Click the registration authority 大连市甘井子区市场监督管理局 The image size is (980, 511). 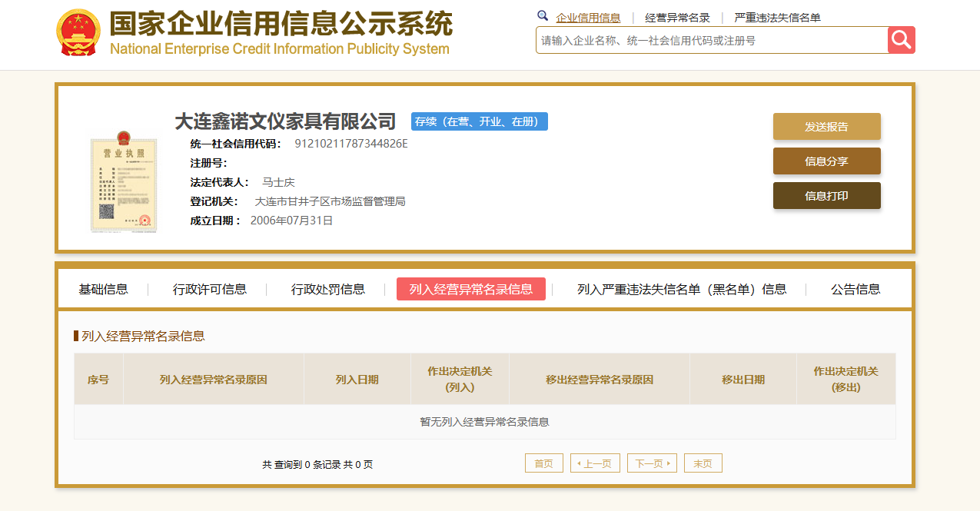(x=330, y=201)
